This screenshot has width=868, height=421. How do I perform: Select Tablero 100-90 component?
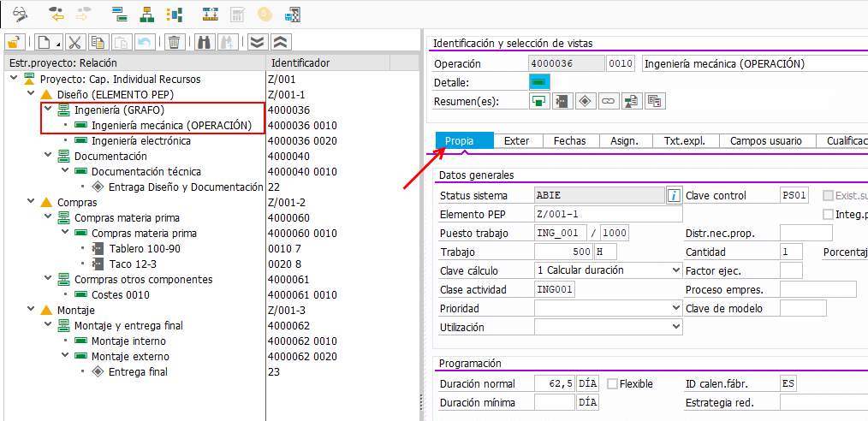point(145,249)
